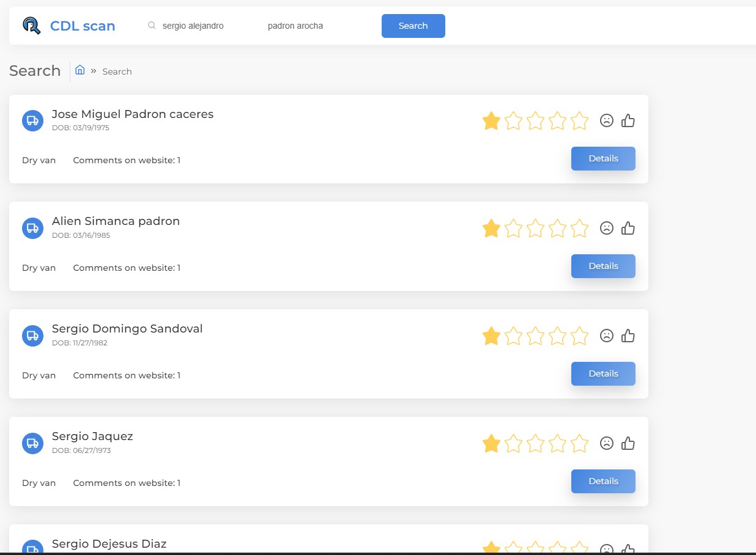The height and width of the screenshot is (555, 756).
Task: Click the truck icon next to Alien Simanca padron
Action: (x=32, y=228)
